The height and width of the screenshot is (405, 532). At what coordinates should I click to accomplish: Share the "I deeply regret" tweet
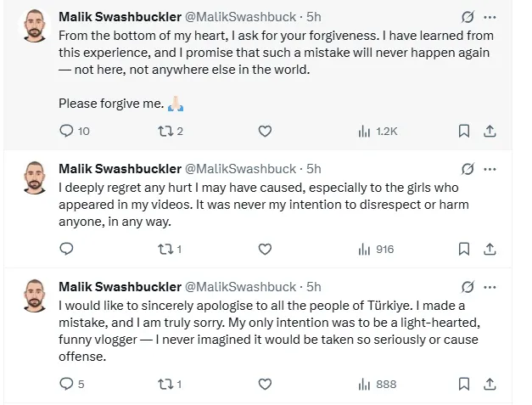point(490,249)
